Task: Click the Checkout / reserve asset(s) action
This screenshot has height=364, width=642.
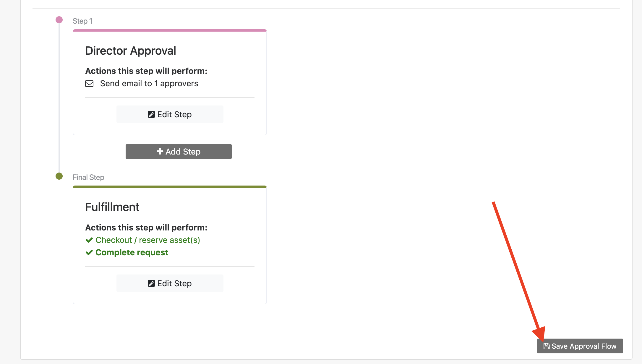Action: click(x=148, y=240)
